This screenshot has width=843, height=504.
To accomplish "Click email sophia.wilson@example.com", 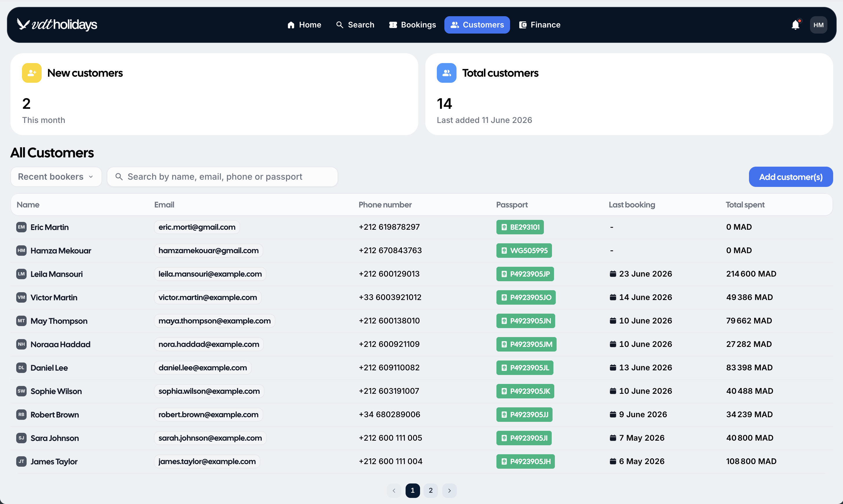I will (x=209, y=391).
